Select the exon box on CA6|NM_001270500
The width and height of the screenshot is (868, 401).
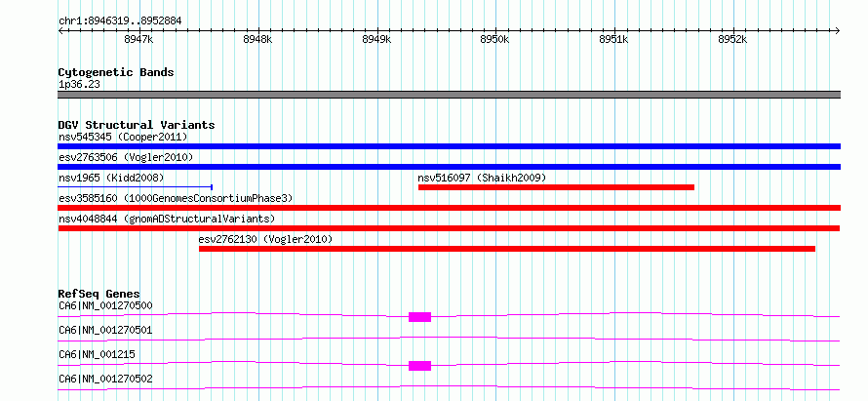[x=419, y=317]
